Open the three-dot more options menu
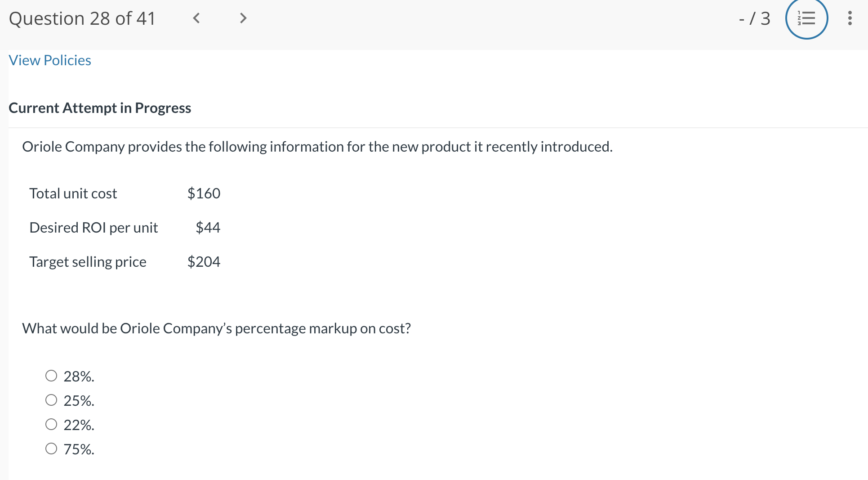Image resolution: width=868 pixels, height=480 pixels. point(850,18)
